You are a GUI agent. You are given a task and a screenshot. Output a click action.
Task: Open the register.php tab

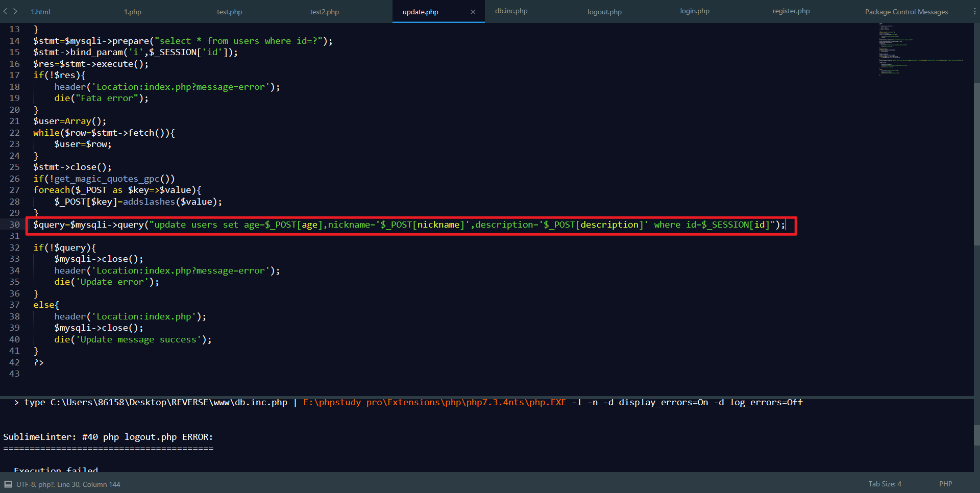click(791, 11)
